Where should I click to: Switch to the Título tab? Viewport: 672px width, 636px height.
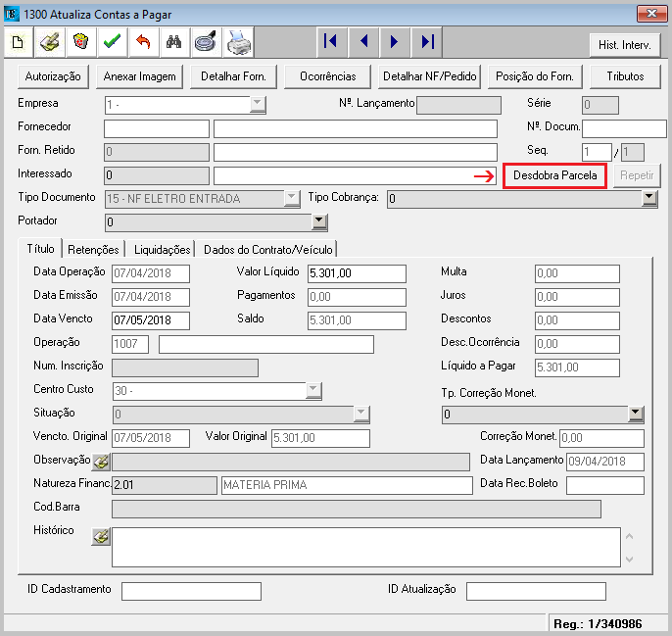pos(41,249)
